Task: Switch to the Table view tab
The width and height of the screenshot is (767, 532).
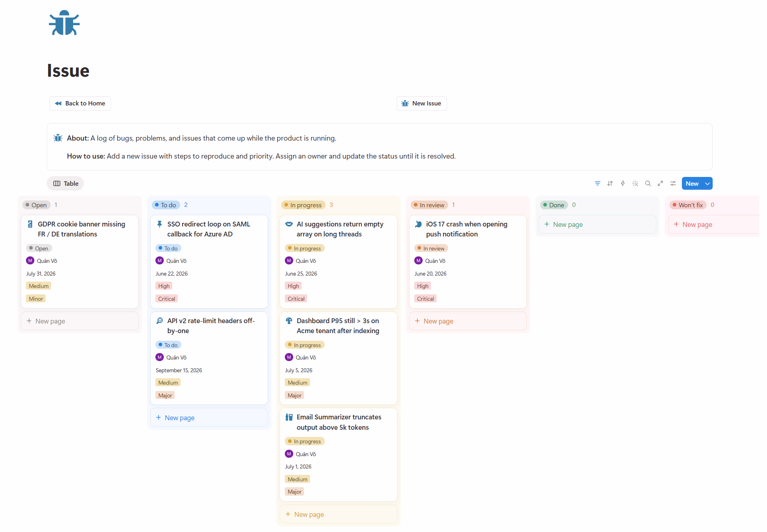Action: point(66,183)
